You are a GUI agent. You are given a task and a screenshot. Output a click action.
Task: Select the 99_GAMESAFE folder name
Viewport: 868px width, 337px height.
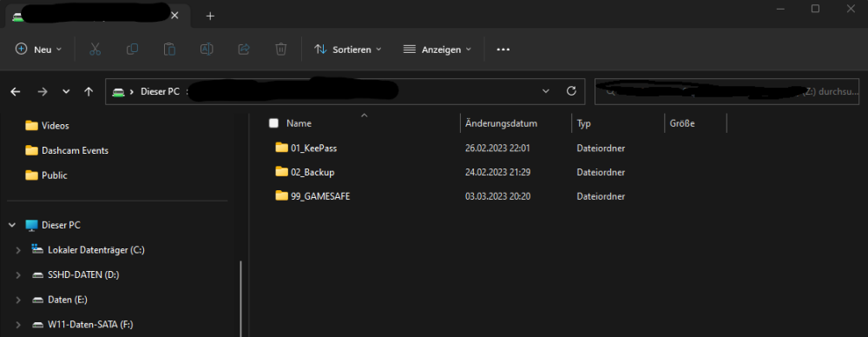[x=320, y=197]
